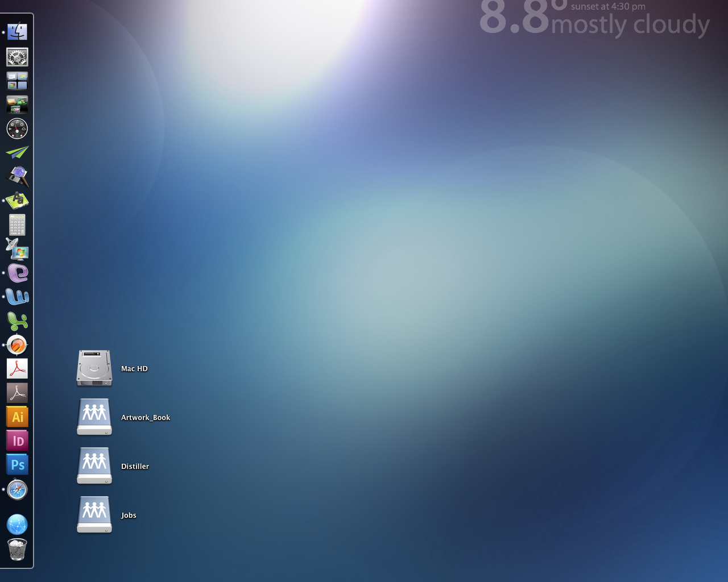
Task: Click the "mostly cloudy" weather text
Action: (630, 24)
